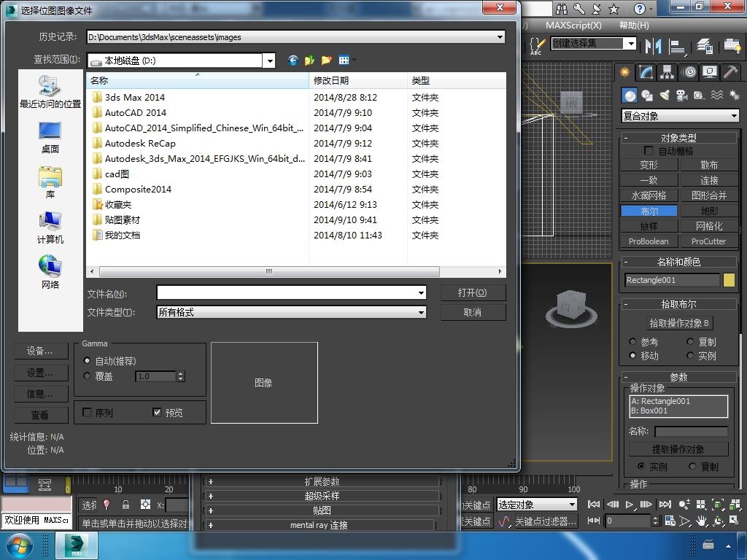Click the binoculars search icon
The height and width of the screenshot is (560, 747).
coord(562,9)
